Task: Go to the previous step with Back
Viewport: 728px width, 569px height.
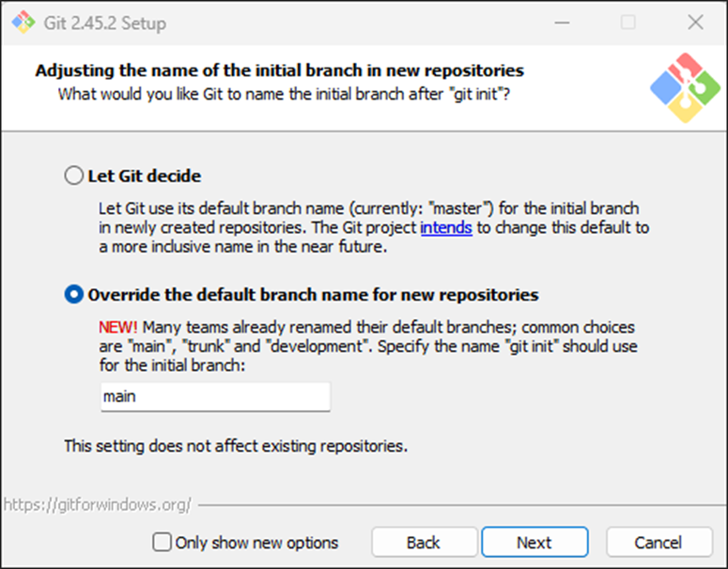Action: [x=423, y=543]
